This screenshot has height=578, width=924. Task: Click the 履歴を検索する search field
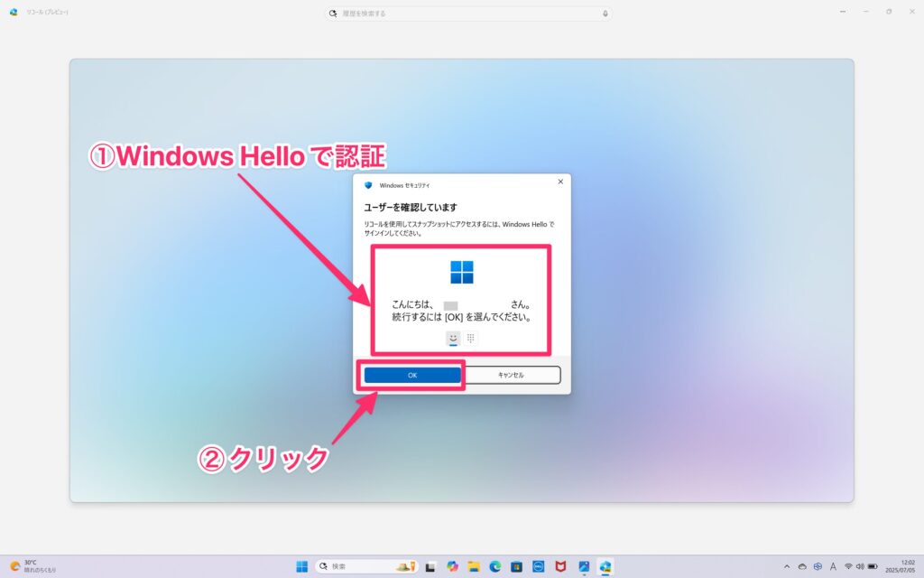pyautogui.click(x=468, y=13)
